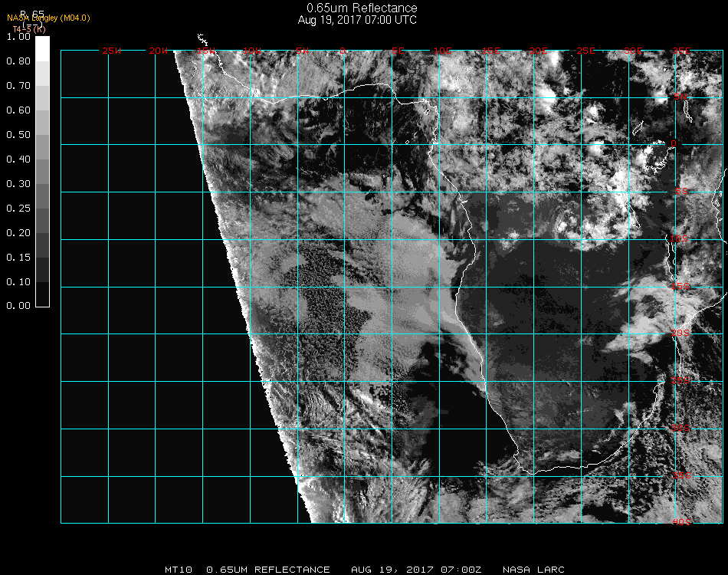
Task: Click the 10E longitude label
Action: click(443, 51)
